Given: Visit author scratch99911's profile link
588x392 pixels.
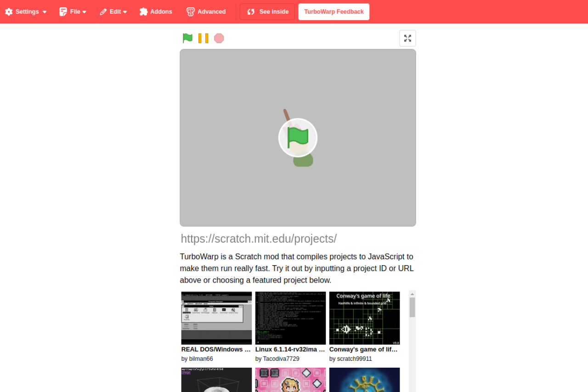Looking at the screenshot, I should pos(354,359).
